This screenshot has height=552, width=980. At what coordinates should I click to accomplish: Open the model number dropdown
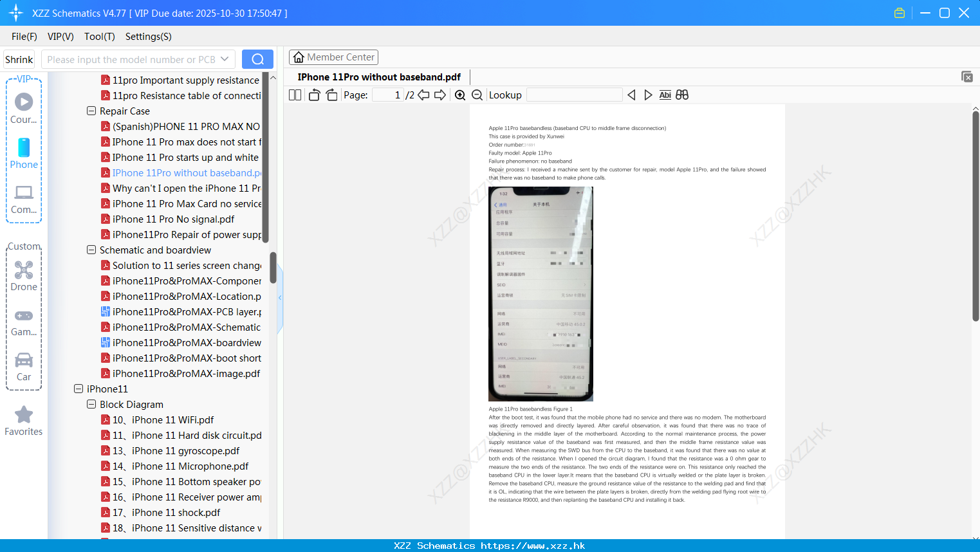[225, 59]
